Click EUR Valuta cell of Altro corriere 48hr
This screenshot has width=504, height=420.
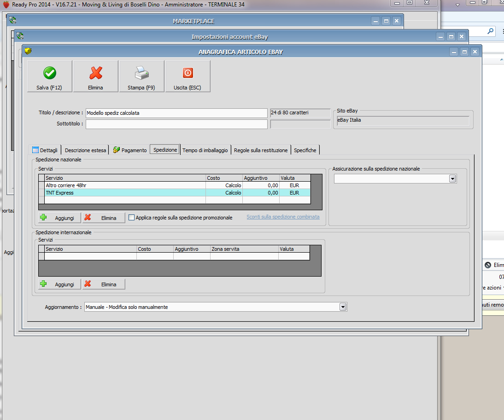(x=295, y=185)
